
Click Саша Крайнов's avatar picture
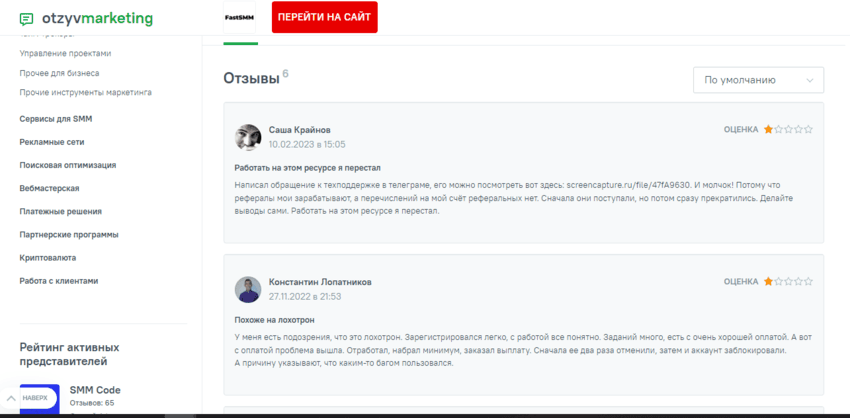pos(248,138)
